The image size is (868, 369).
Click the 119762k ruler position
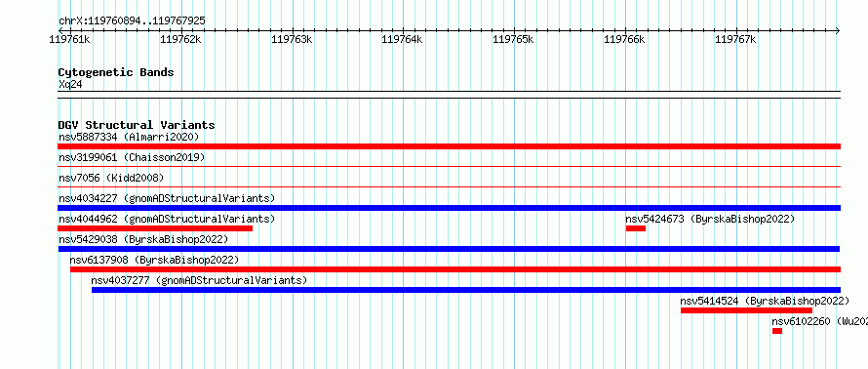(x=181, y=39)
